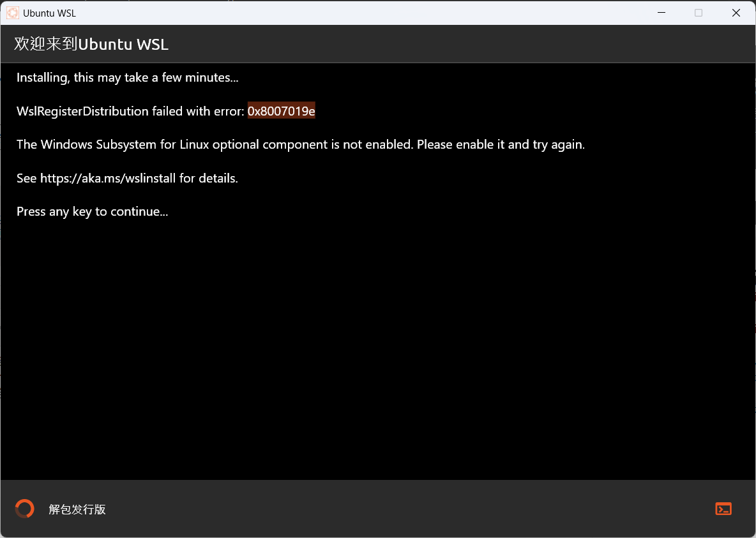Click the See details sentence
Image resolution: width=756 pixels, height=538 pixels.
pos(127,178)
